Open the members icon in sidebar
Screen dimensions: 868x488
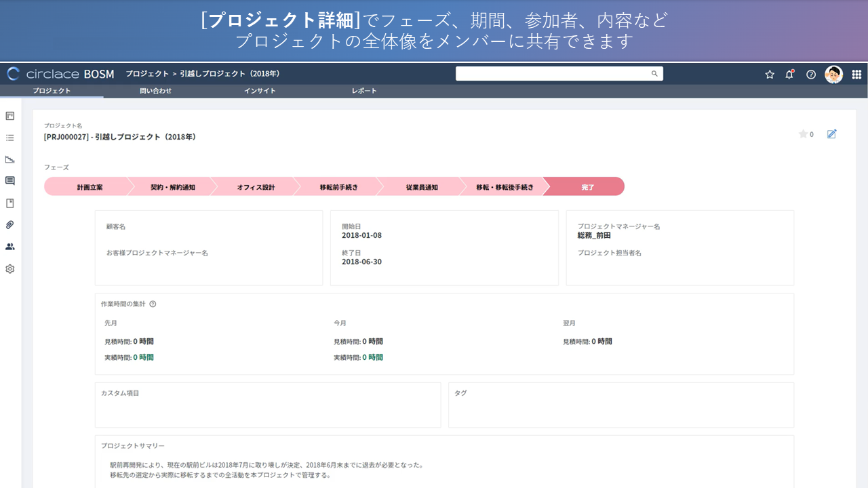10,247
